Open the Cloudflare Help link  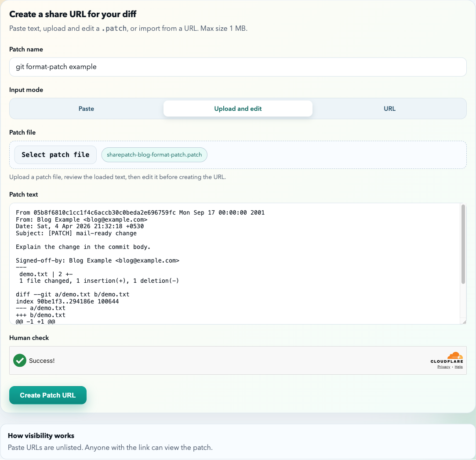[x=459, y=366]
